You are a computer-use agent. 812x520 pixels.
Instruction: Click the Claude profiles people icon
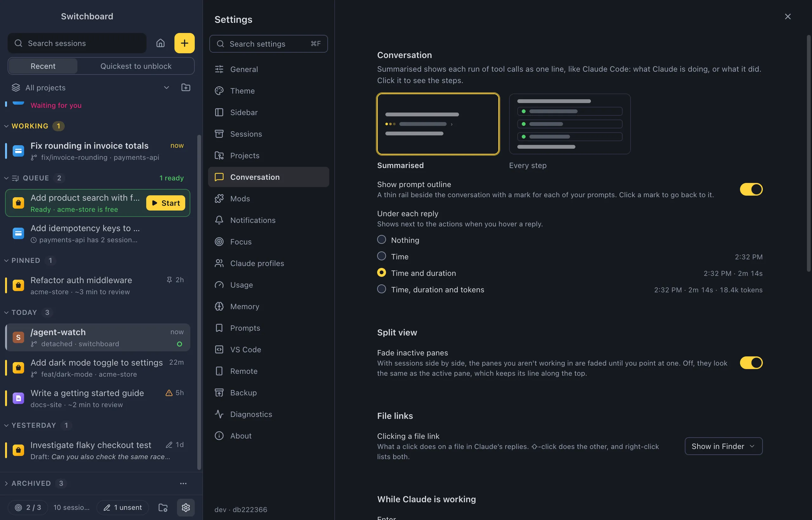tap(219, 263)
